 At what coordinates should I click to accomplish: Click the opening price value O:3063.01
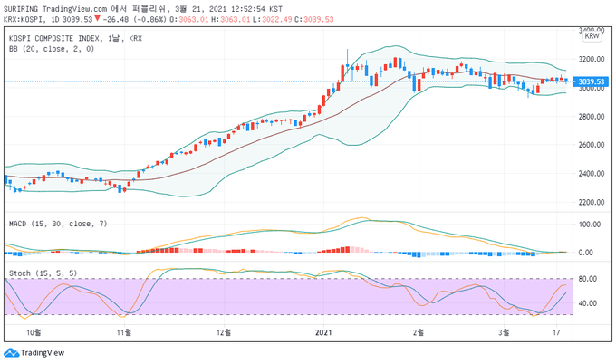[x=189, y=19]
